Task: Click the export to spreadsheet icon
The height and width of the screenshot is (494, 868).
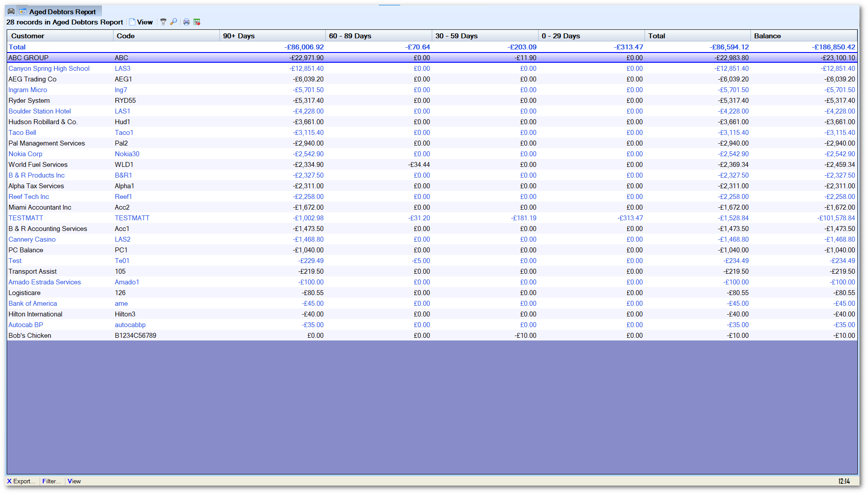Action: coord(197,22)
